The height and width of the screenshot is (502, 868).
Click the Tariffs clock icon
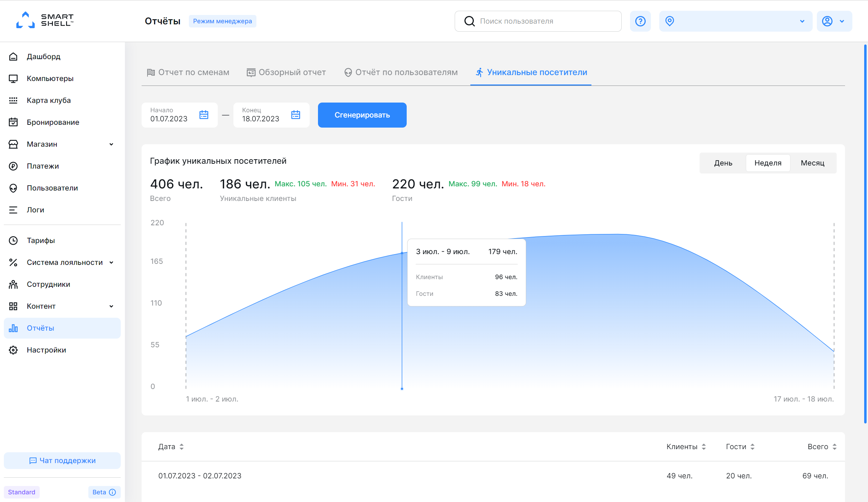[13, 241]
